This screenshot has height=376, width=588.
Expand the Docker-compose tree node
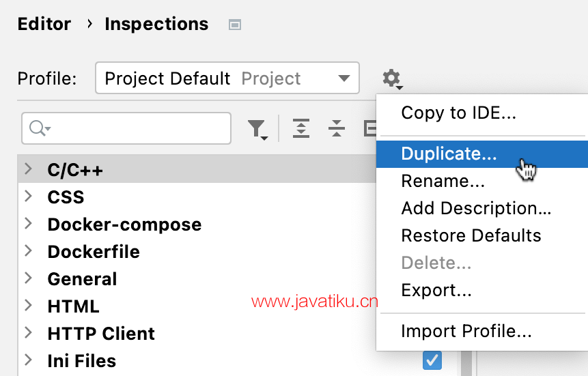point(29,223)
